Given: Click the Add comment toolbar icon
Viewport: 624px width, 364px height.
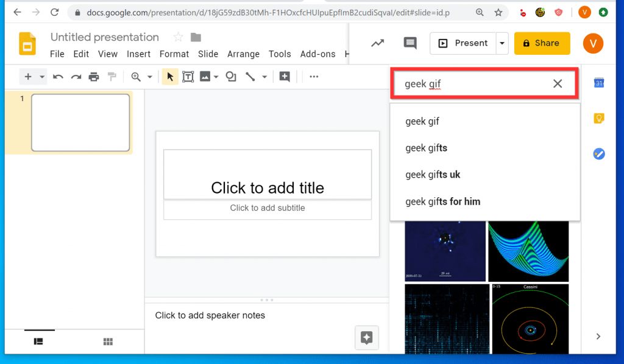Looking at the screenshot, I should coord(285,77).
